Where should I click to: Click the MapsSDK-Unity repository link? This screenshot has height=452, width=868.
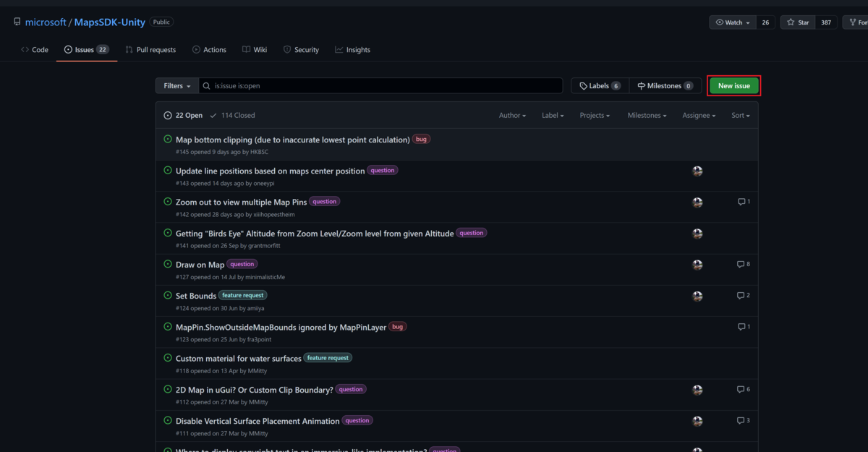[x=110, y=22]
